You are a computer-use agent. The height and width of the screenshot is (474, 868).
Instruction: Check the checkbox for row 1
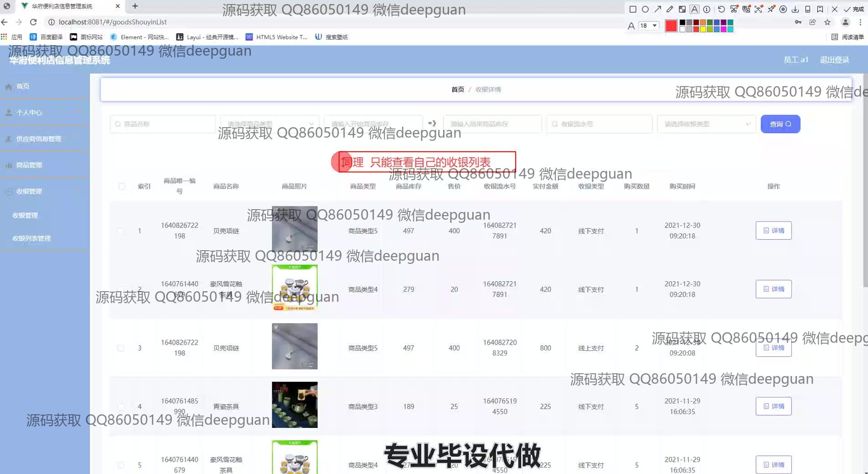point(121,231)
